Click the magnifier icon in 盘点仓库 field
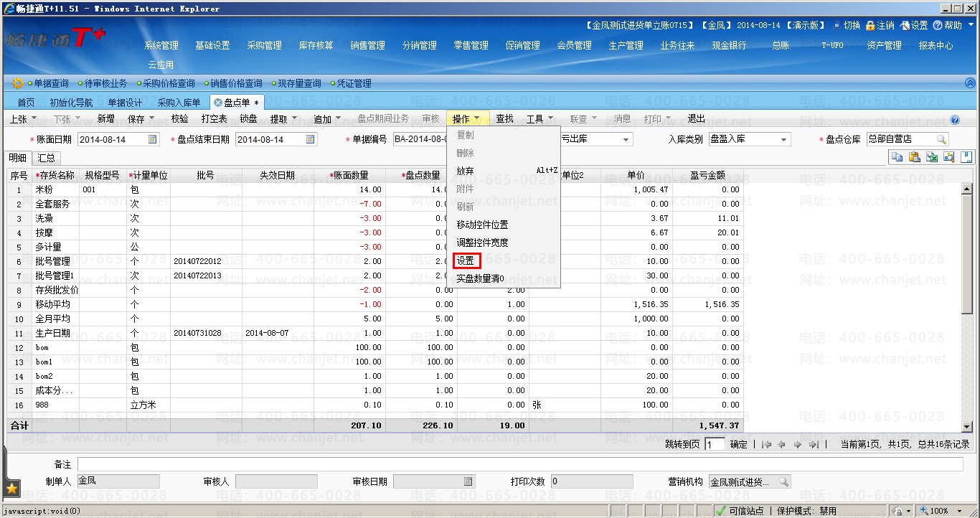The image size is (980, 518). [x=941, y=139]
